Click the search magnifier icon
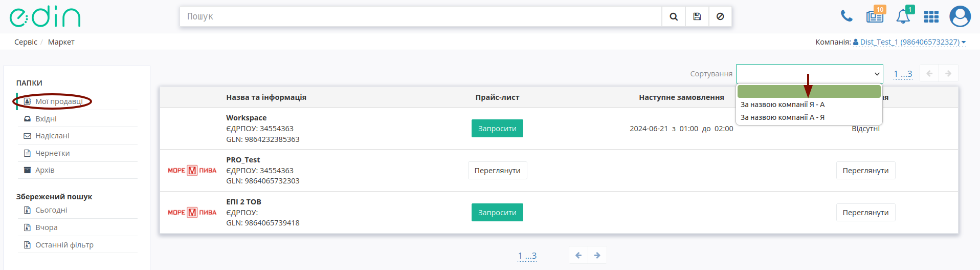980x270 pixels. (674, 16)
